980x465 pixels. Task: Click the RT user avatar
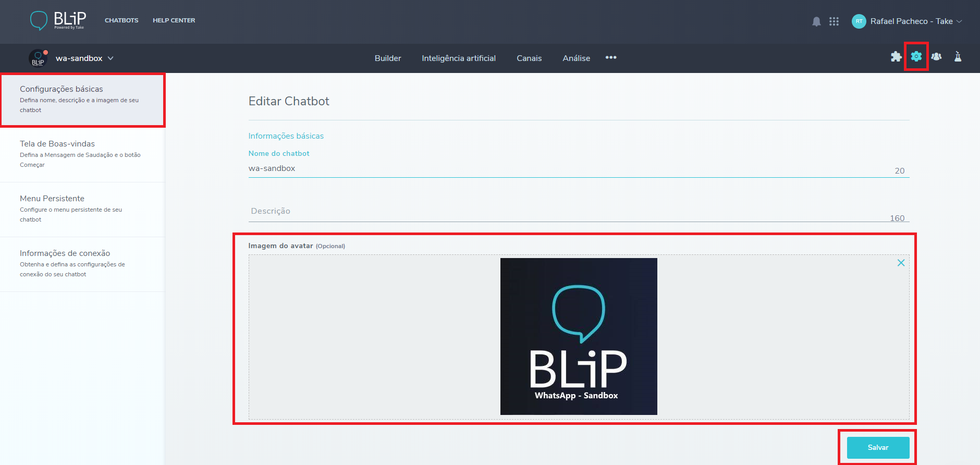tap(859, 21)
